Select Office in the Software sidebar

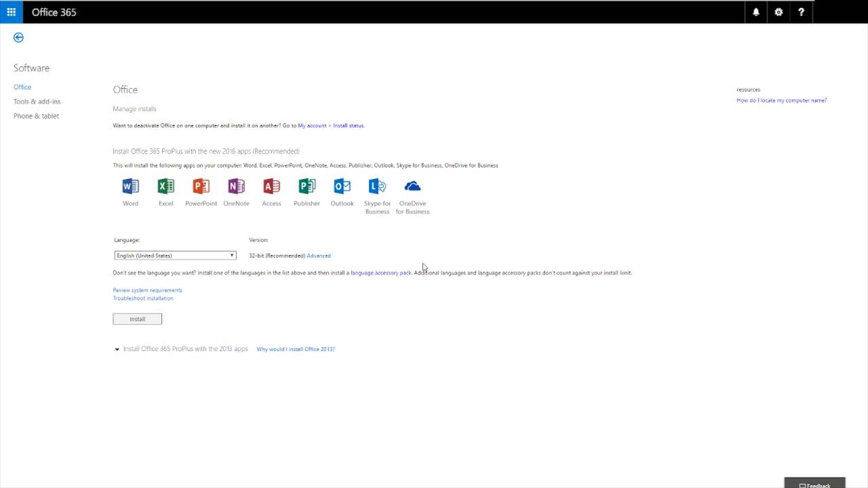click(22, 87)
